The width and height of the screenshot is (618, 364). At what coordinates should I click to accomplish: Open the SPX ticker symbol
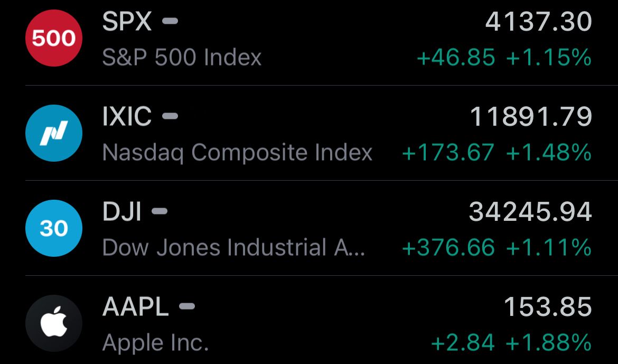click(127, 21)
